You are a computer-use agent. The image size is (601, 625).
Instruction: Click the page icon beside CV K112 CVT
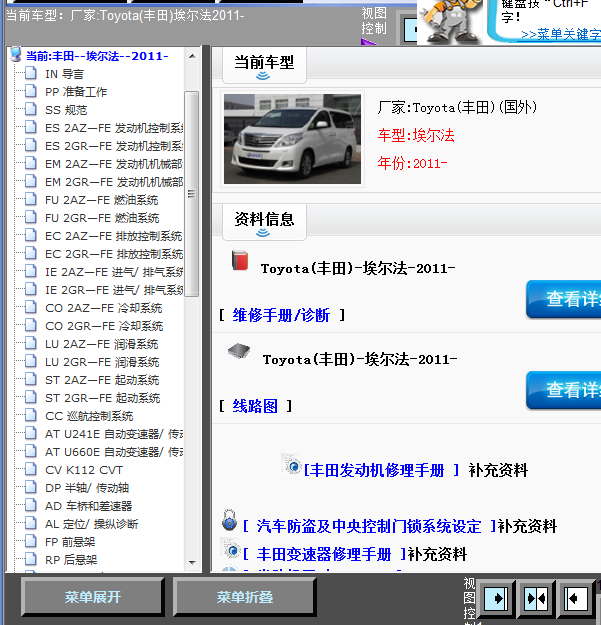[x=31, y=470]
